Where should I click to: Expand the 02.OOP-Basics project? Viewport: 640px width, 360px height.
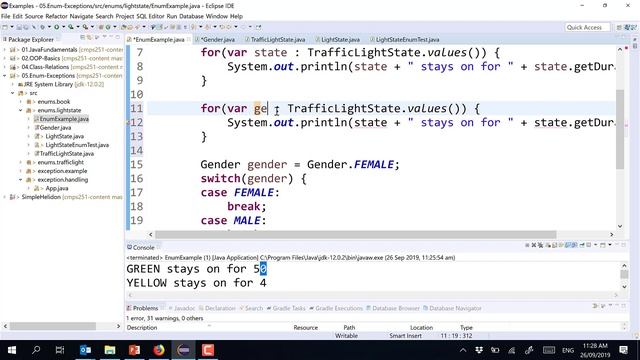tap(5, 58)
